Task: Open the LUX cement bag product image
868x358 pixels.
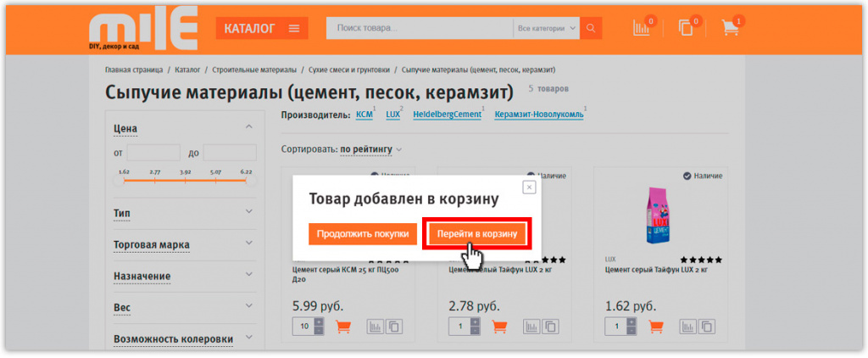Action: click(x=658, y=215)
